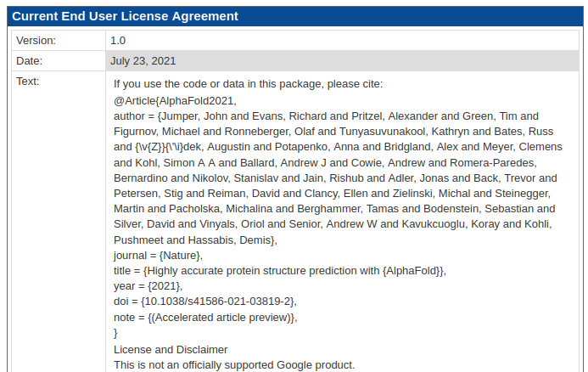
Task: Click the line starting 'Bernardino and Nikolov'
Action: click(335, 178)
